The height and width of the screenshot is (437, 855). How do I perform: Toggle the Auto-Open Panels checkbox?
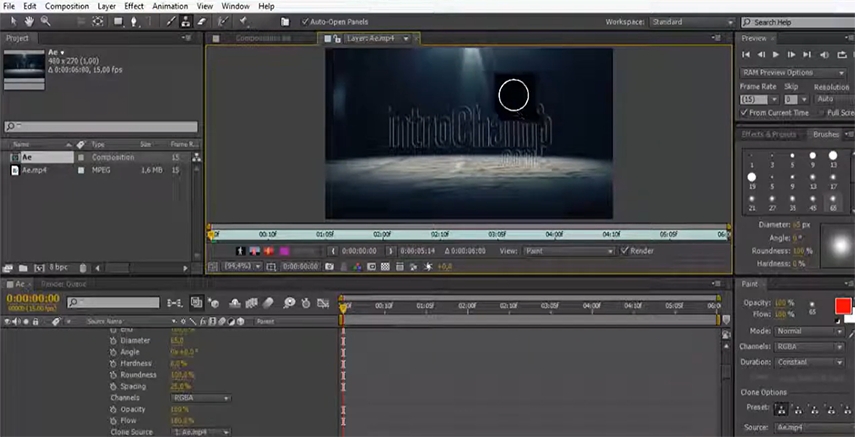point(305,22)
